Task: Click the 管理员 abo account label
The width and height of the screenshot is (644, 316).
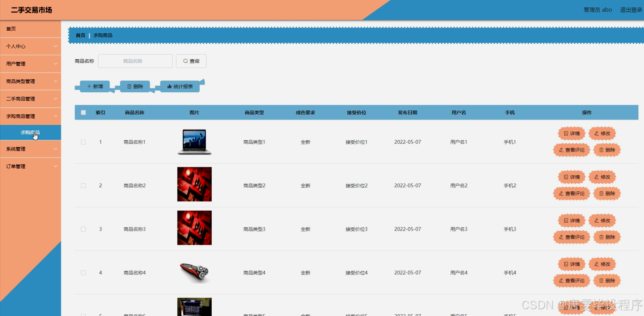Action: pos(598,10)
